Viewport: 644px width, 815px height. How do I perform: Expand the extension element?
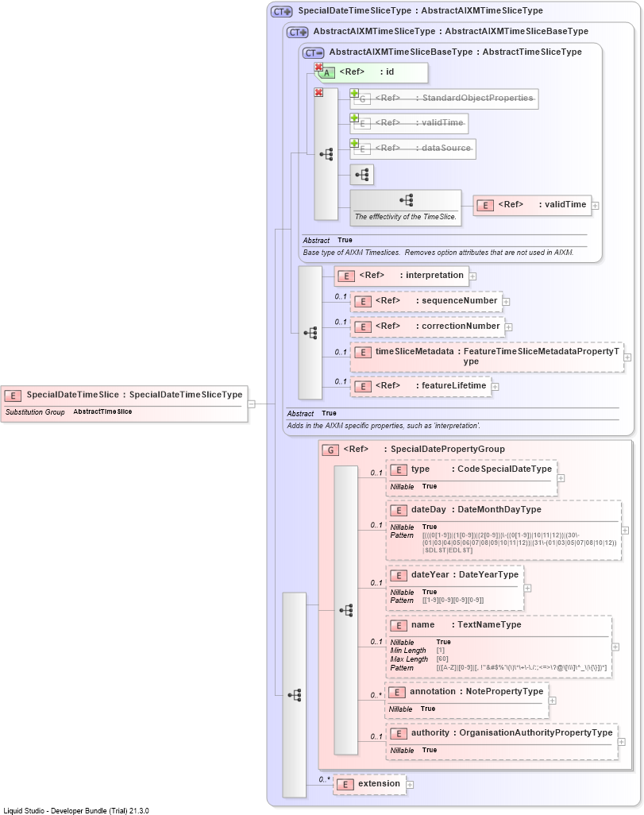(410, 785)
